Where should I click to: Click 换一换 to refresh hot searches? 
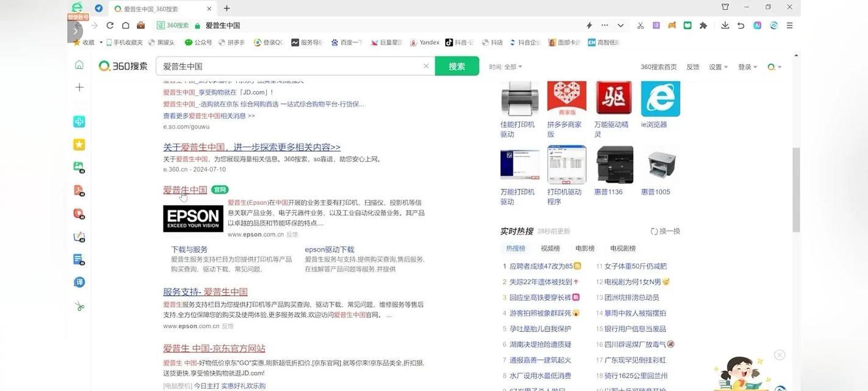[x=665, y=231]
